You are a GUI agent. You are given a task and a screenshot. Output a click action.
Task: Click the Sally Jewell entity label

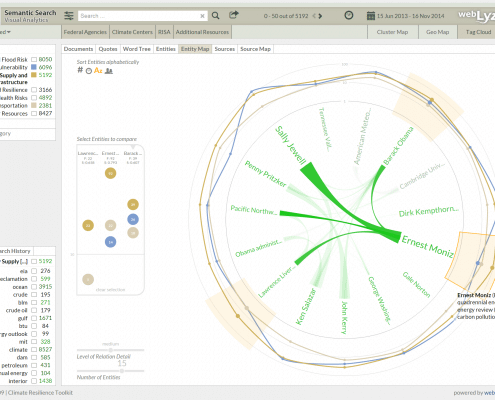tap(290, 145)
